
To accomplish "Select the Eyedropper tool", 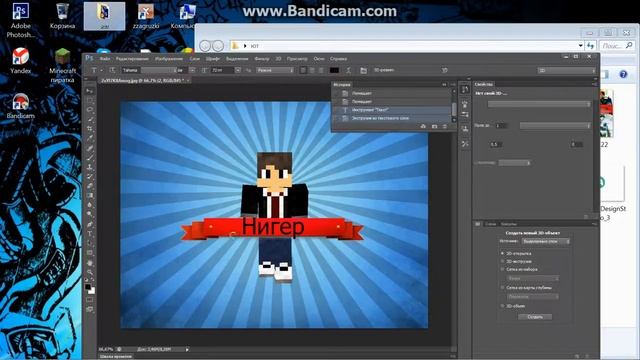I will [89, 138].
